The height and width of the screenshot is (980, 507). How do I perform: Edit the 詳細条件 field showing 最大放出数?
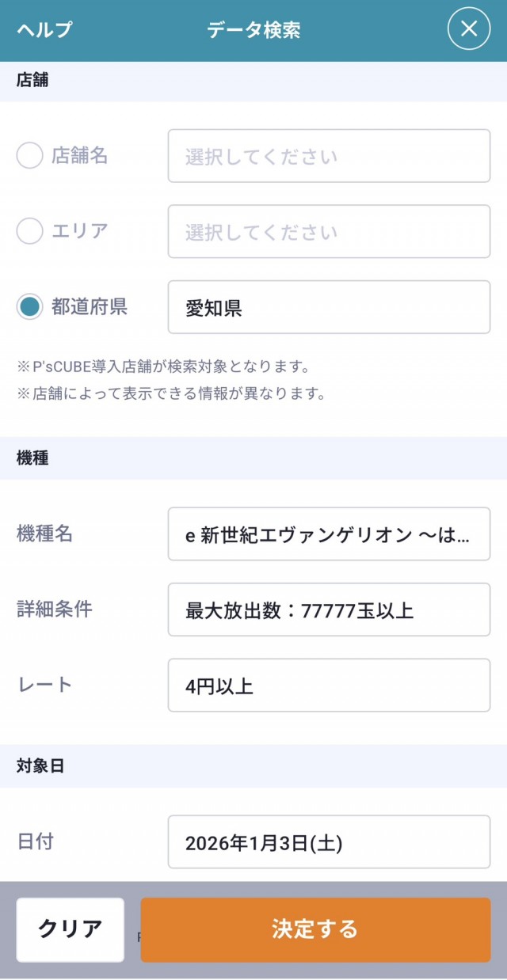click(329, 610)
